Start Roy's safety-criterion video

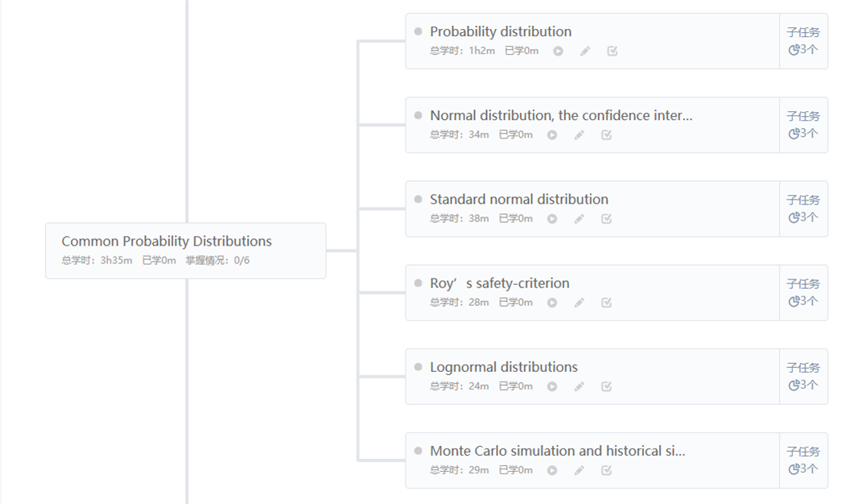[x=552, y=303]
